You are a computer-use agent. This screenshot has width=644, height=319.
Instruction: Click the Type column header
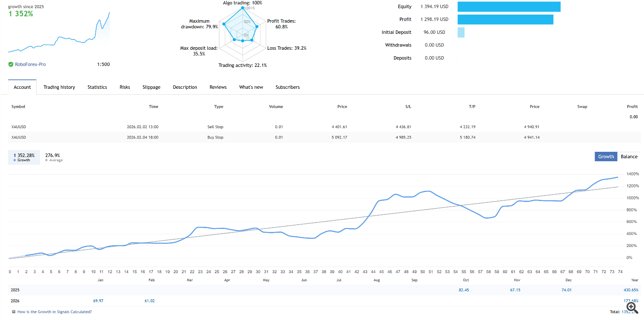point(219,107)
